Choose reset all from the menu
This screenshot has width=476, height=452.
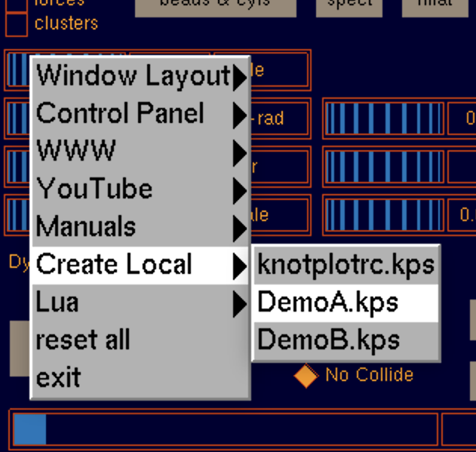[141, 341]
